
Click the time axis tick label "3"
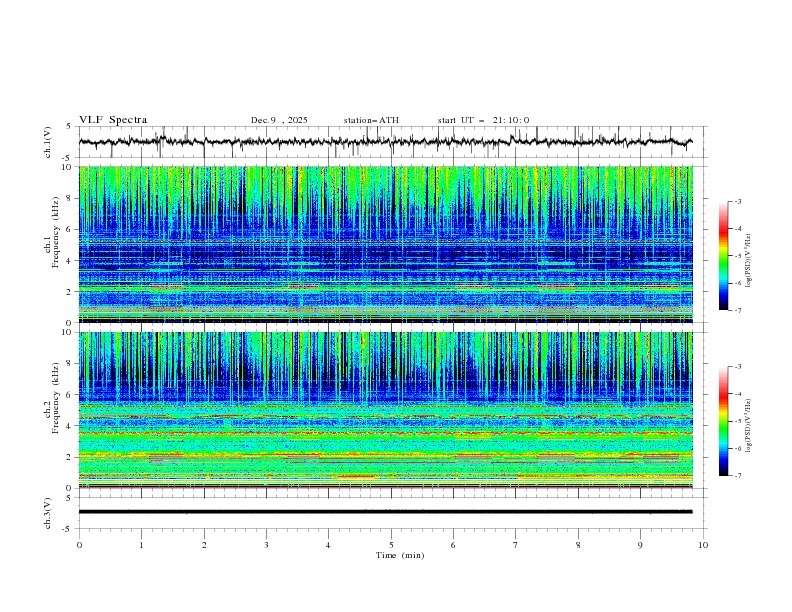tap(266, 545)
